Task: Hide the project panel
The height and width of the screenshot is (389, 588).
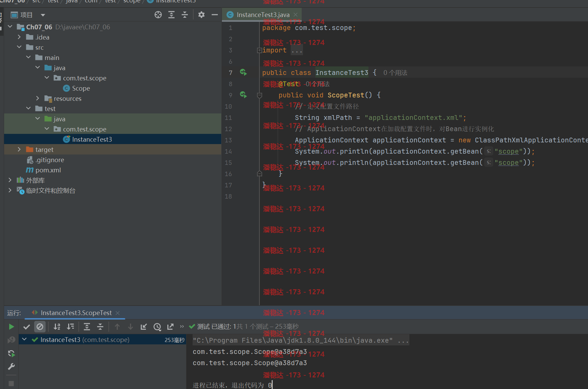Action: (x=215, y=15)
